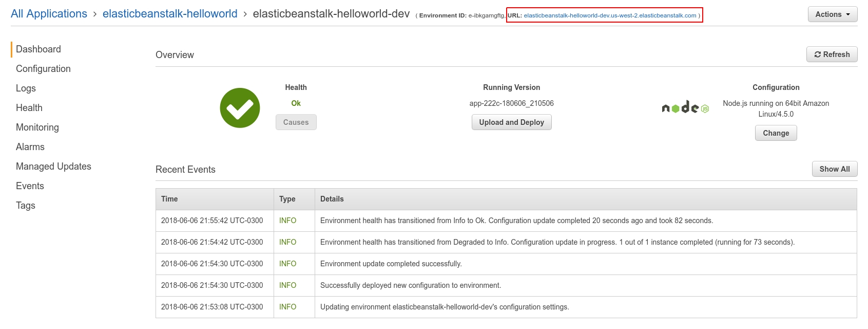
Task: Click Upload and Deploy button
Action: [x=511, y=122]
